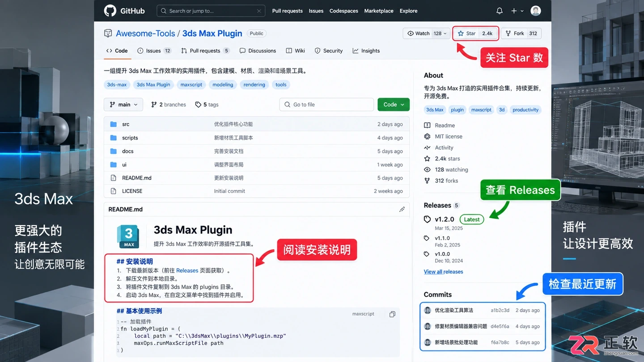The width and height of the screenshot is (644, 362).
Task: Click the edit pencil on README.md
Action: pyautogui.click(x=402, y=209)
